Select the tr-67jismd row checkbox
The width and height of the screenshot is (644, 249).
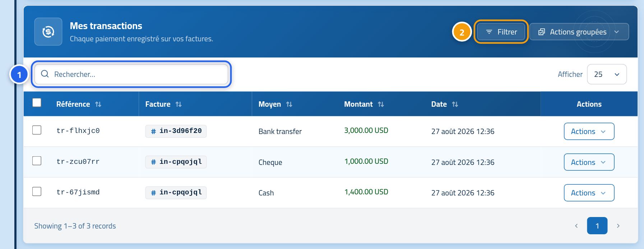(37, 191)
